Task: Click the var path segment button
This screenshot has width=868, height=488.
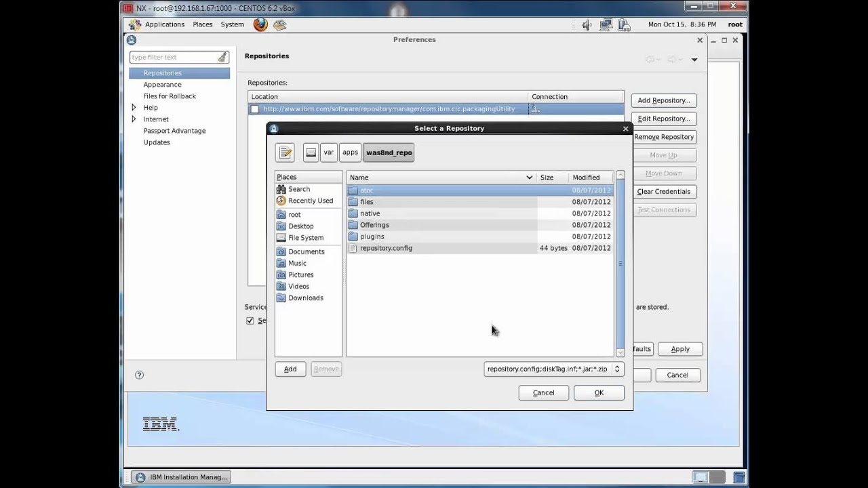Action: (329, 152)
